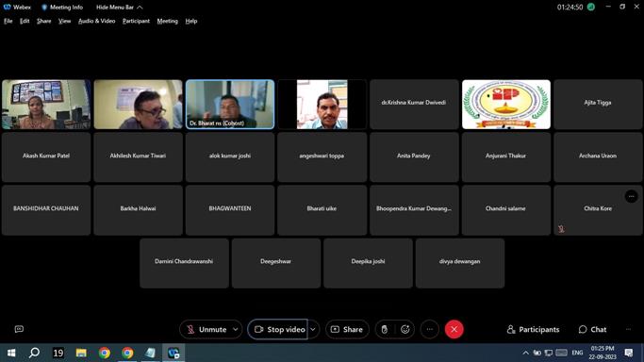Image resolution: width=644 pixels, height=362 pixels.
Task: Select angeshwari toppa tile
Action: point(322,157)
